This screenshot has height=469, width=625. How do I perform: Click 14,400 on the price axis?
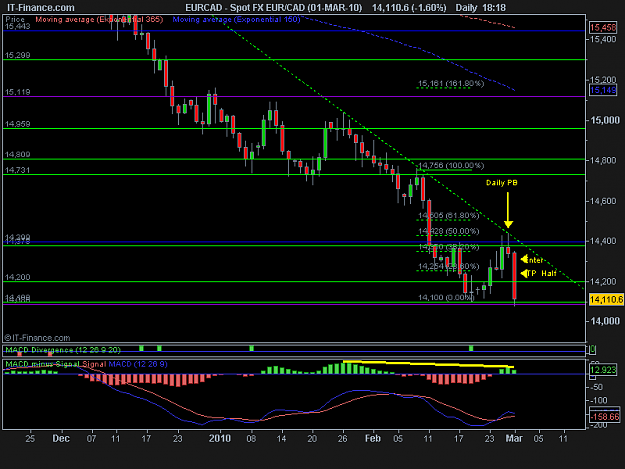(x=604, y=241)
